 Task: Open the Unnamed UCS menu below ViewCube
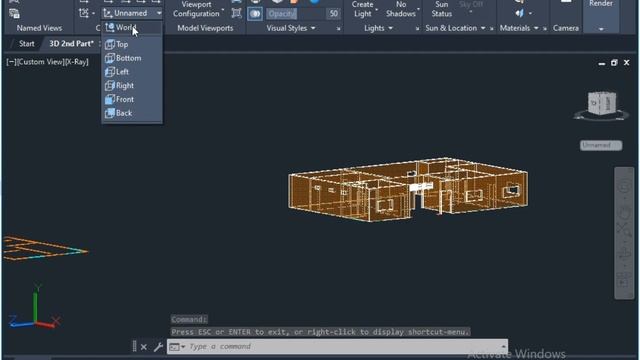[x=601, y=145]
